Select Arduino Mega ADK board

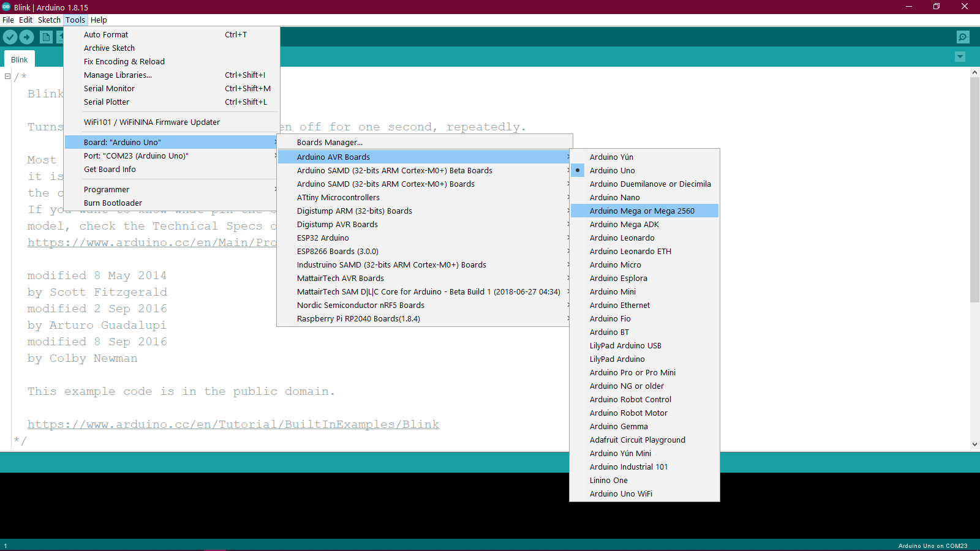click(x=645, y=224)
